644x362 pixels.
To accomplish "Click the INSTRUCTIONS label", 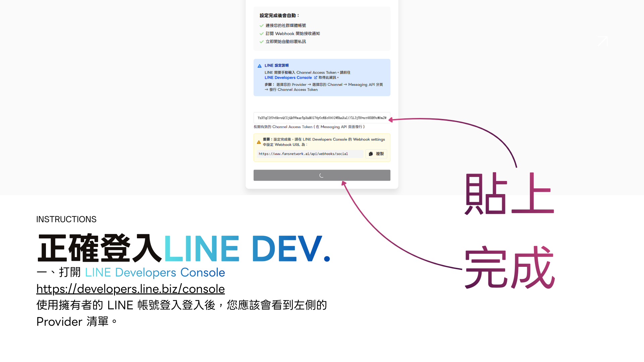I will pos(66,219).
